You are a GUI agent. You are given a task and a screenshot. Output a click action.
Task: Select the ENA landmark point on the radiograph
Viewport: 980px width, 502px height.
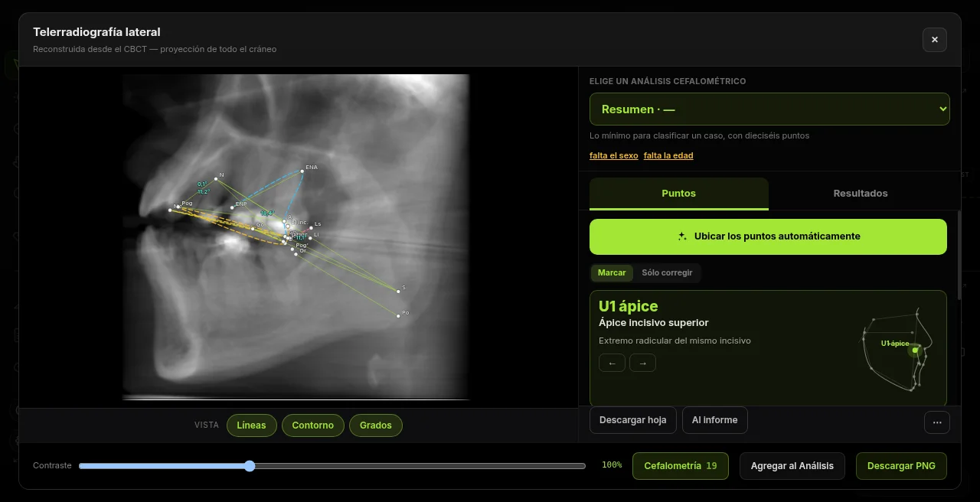(x=302, y=171)
